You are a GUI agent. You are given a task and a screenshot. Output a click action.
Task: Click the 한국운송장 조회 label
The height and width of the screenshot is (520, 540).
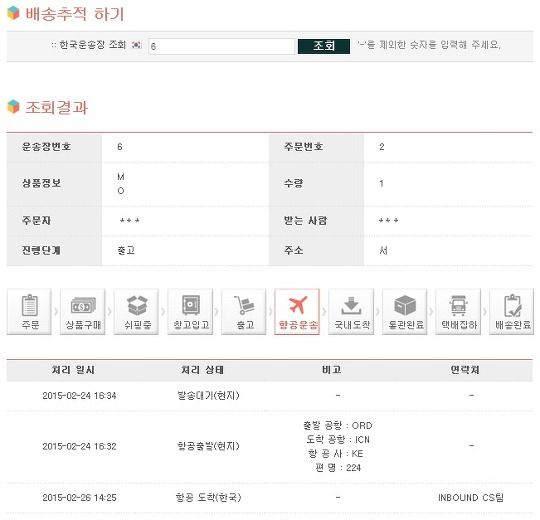click(92, 45)
